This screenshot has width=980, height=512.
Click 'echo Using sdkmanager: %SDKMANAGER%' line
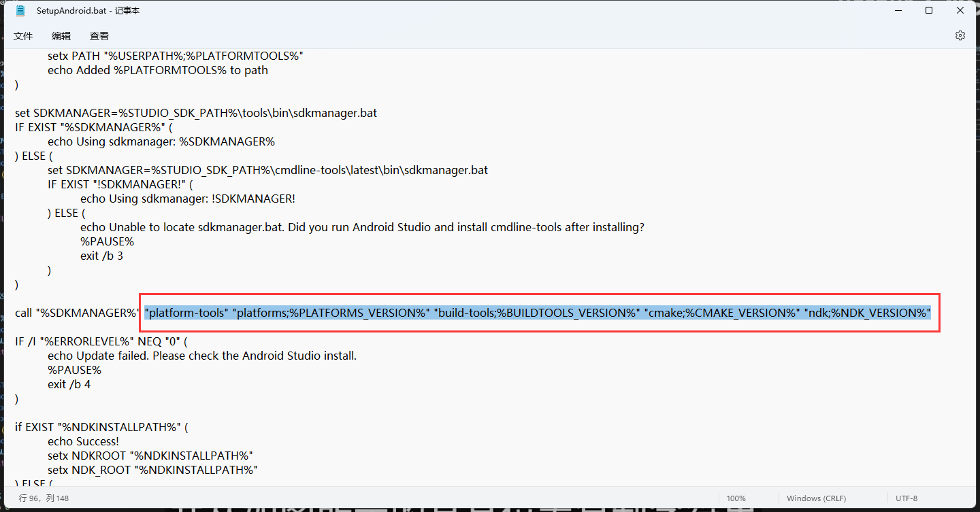coord(161,141)
